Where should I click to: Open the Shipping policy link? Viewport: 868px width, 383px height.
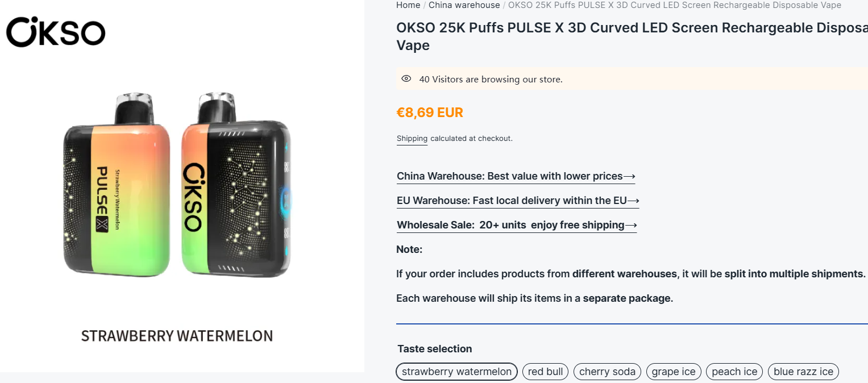point(412,139)
